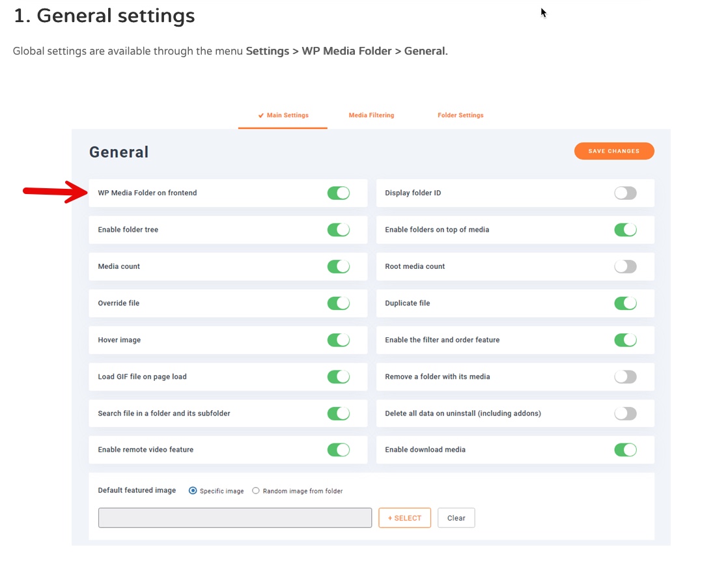This screenshot has width=728, height=571.
Task: Enable the Root media count switch
Action: [x=625, y=266]
